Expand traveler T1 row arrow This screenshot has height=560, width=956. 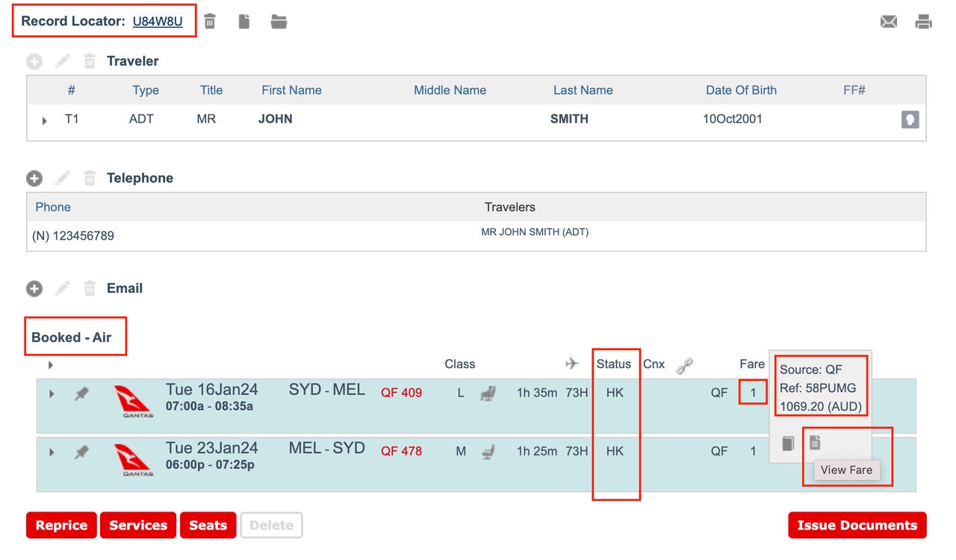45,120
